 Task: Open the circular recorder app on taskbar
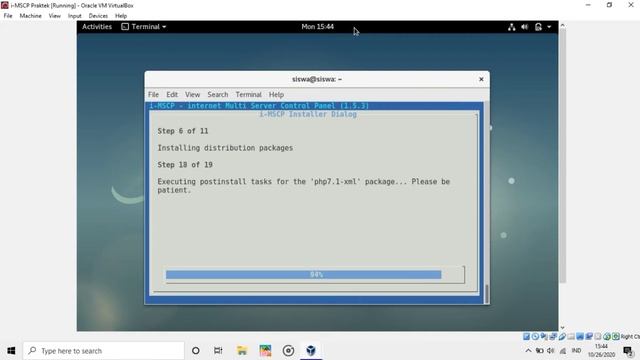(x=288, y=351)
